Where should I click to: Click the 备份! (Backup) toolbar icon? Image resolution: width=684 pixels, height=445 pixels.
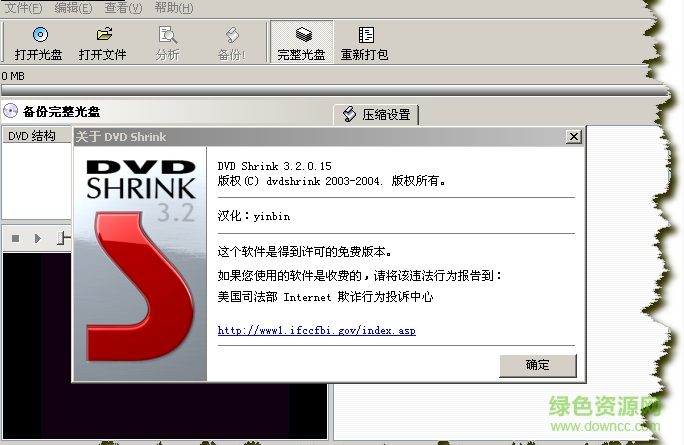point(231,43)
